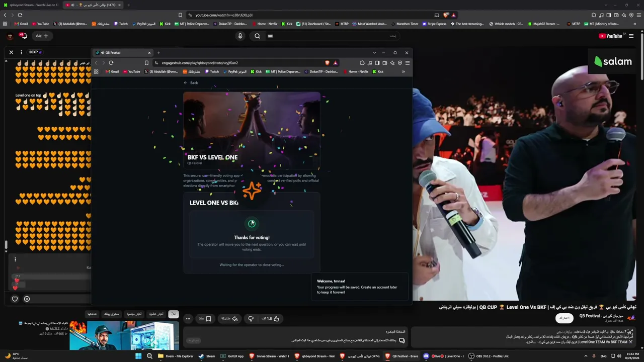Select the first highlighted filter chip above recommendations
Viewport: 644px width, 362px height.
[x=173, y=314]
